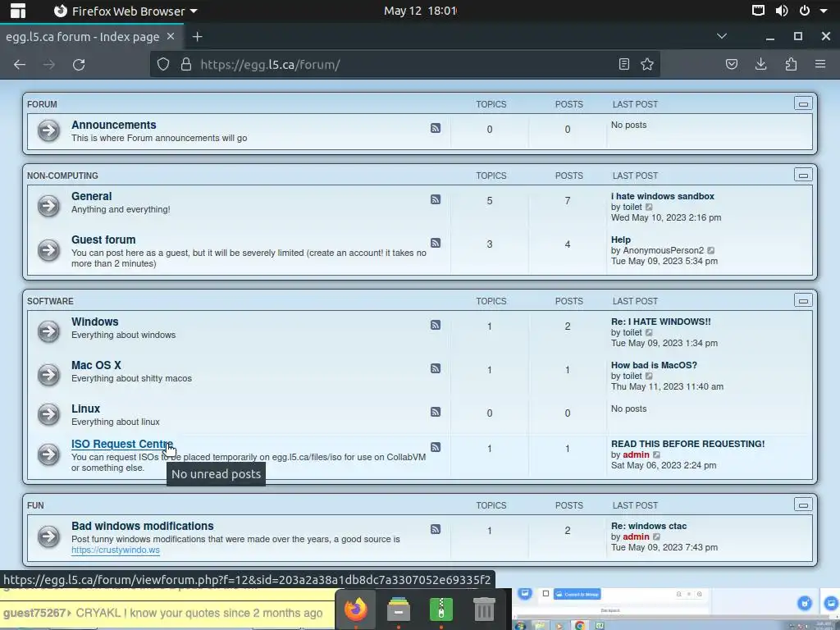View latest post icon beside AnonymousPerson2
Screen dimensions: 840x630
[711, 250]
